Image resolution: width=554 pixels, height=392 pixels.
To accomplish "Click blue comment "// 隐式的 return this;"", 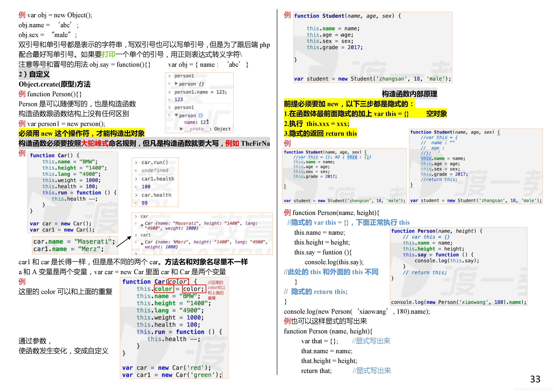I will 316,292.
